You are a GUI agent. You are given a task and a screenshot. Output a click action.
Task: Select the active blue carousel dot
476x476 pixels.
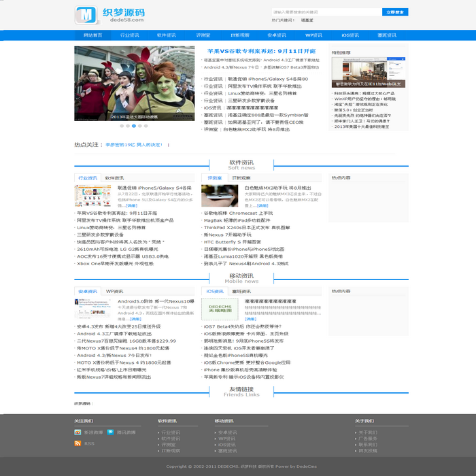pyautogui.click(x=134, y=126)
